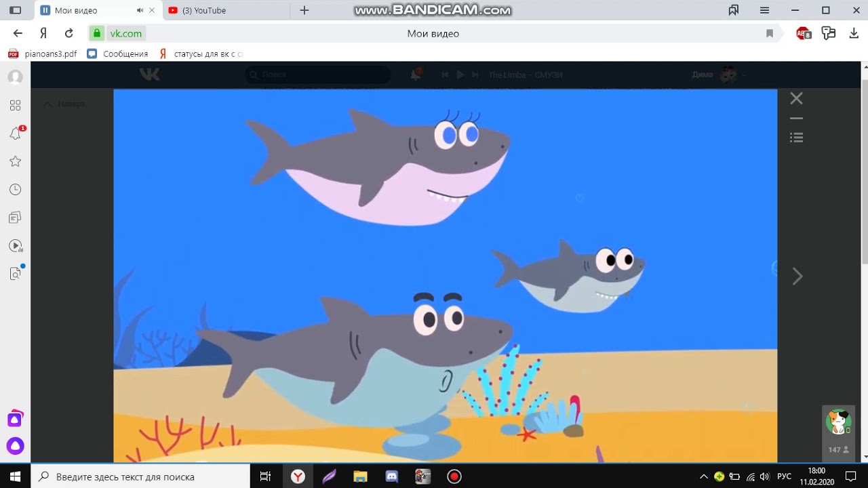Open sidebar history clock

[x=15, y=190]
